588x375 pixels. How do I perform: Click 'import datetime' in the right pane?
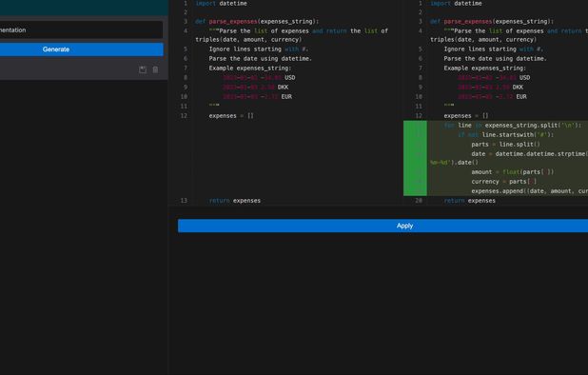tap(456, 4)
